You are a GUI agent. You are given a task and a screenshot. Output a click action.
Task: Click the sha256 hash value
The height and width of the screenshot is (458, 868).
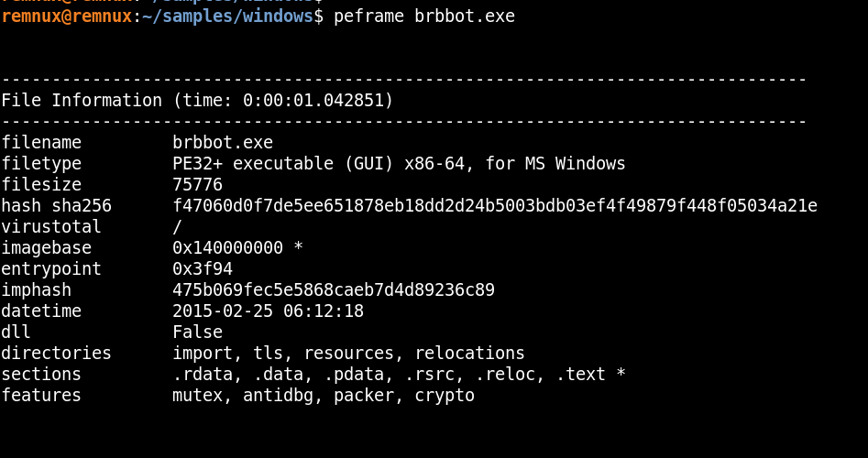point(495,206)
